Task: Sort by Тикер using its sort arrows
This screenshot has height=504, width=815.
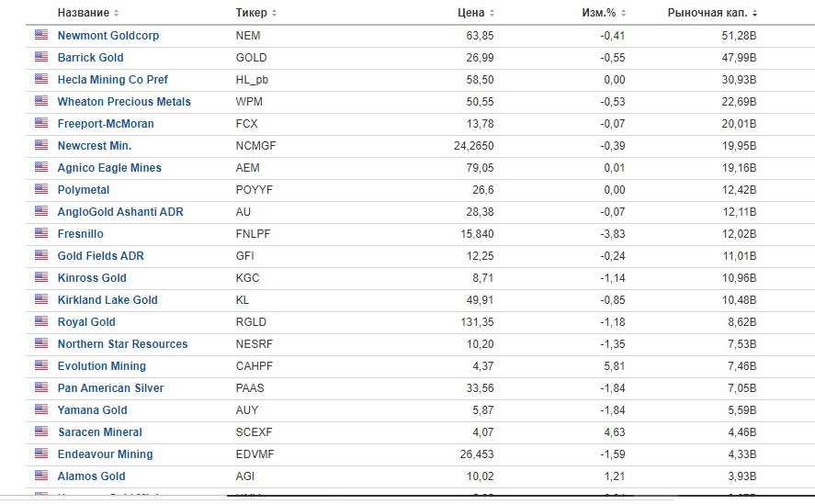Action: click(x=274, y=13)
